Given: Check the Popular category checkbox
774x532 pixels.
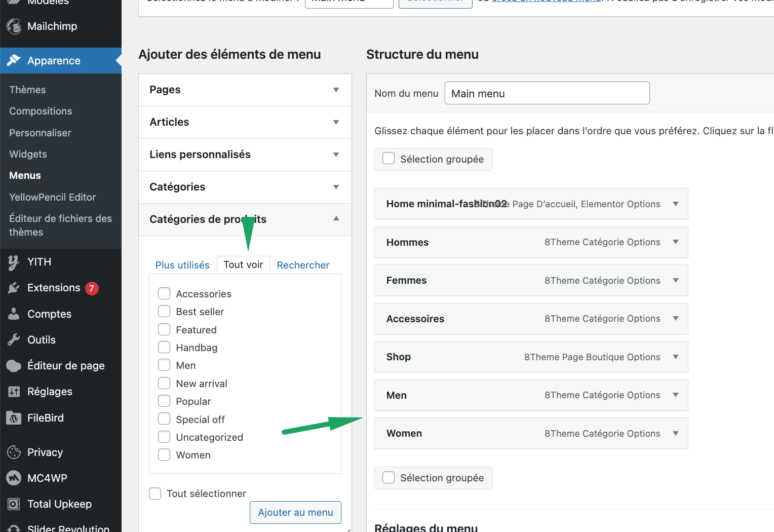Looking at the screenshot, I should [164, 401].
